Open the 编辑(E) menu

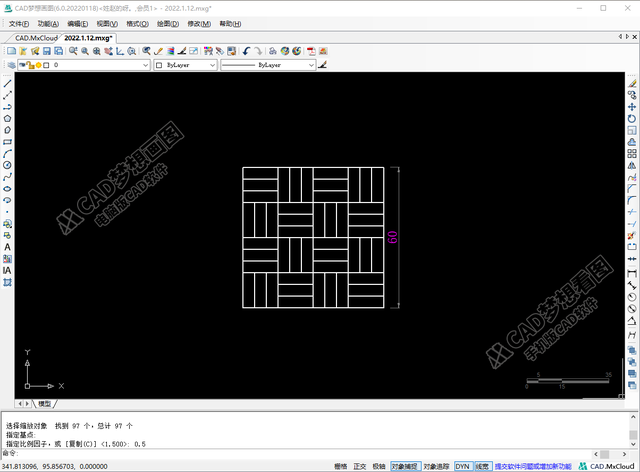pos(78,24)
